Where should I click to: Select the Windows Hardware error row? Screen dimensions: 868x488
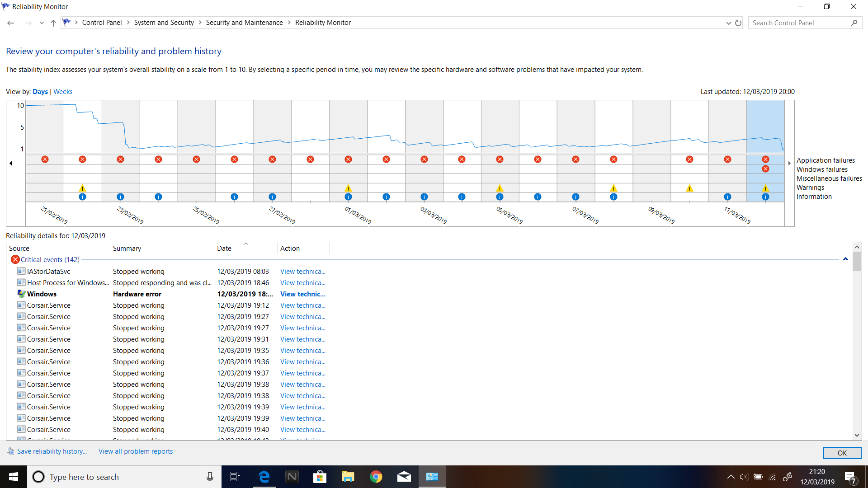[172, 294]
